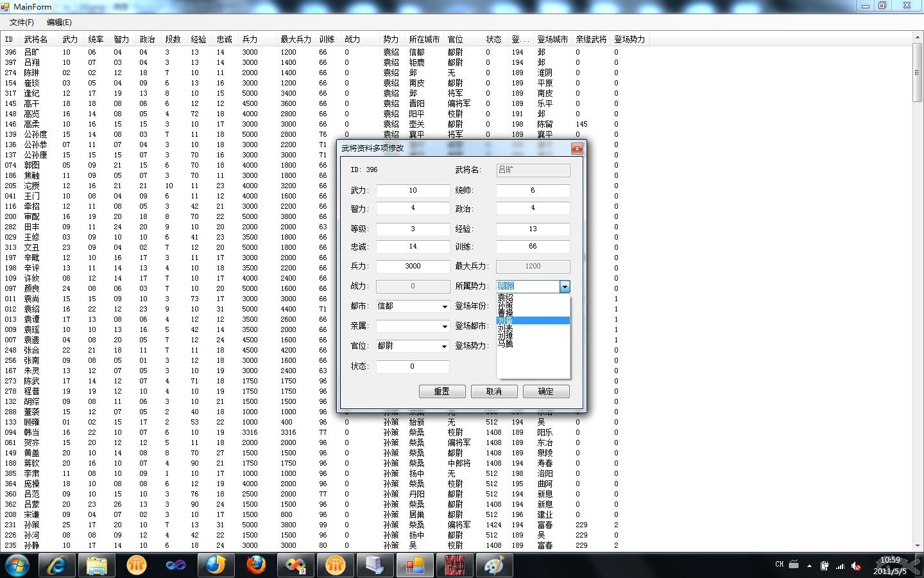Expand the 都市 dropdown showing 信都

coord(445,307)
